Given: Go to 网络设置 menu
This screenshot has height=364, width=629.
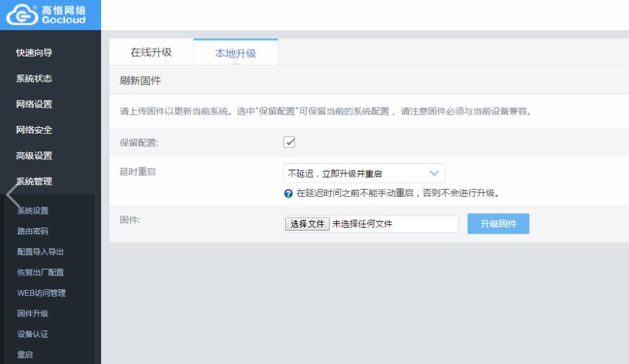Looking at the screenshot, I should click(x=34, y=104).
